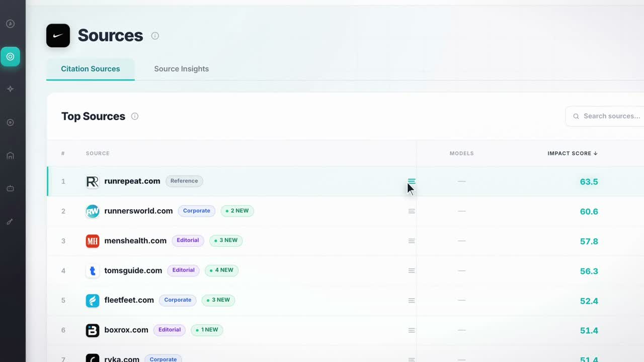Select the 63.5 impact score value
644x362 pixels.
(589, 182)
